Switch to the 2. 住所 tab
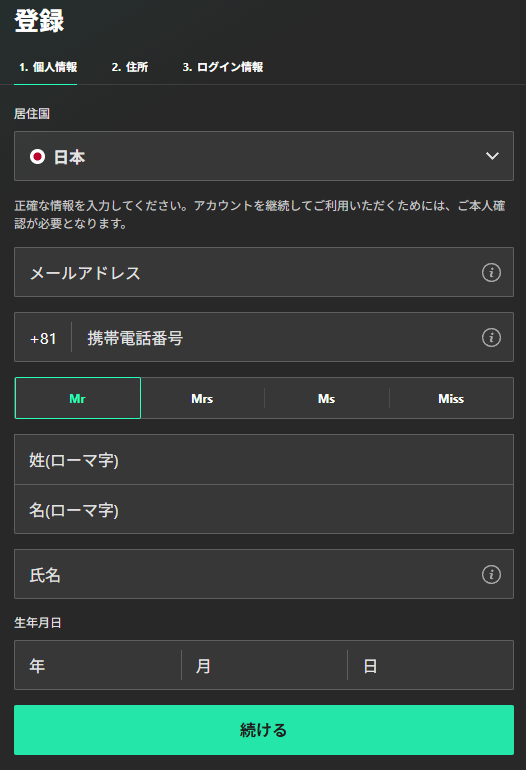Viewport: 526px width, 770px height. point(130,67)
